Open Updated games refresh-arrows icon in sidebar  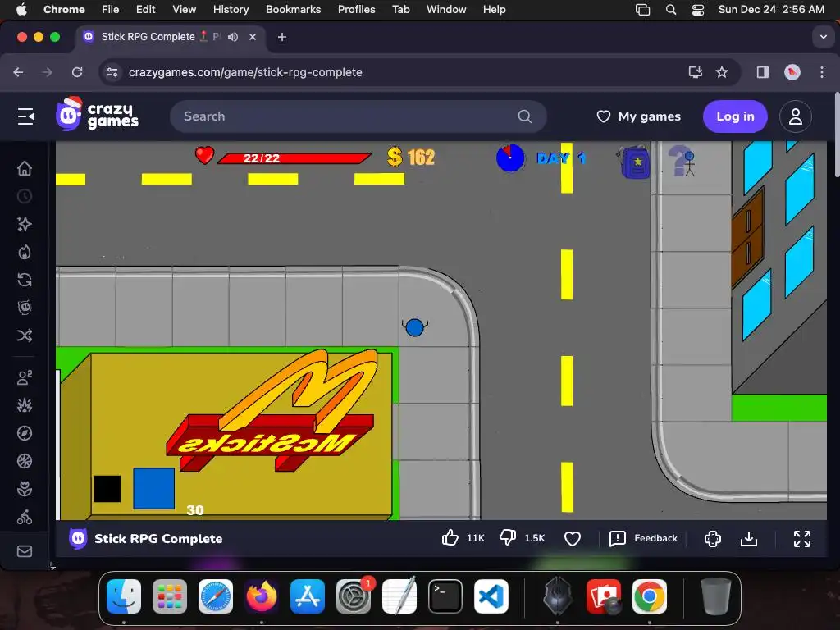(24, 280)
